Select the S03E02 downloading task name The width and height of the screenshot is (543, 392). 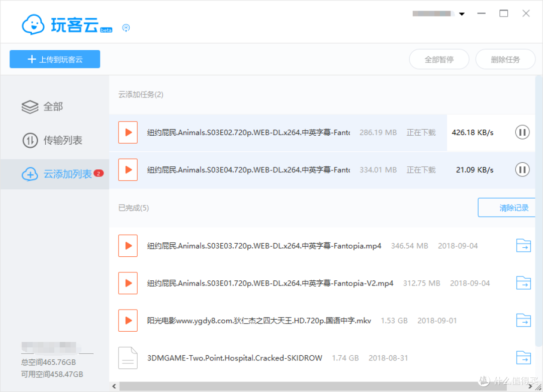click(x=249, y=133)
